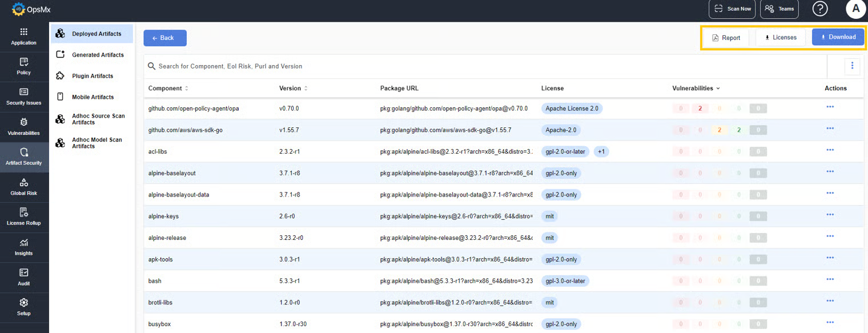868x333 pixels.
Task: Go to Vulnerabilities in the sidebar
Action: [24, 127]
